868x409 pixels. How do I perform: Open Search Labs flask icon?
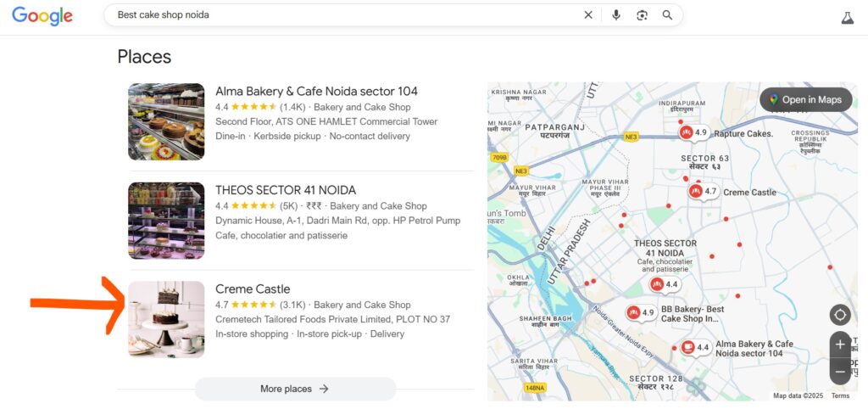[x=846, y=17]
